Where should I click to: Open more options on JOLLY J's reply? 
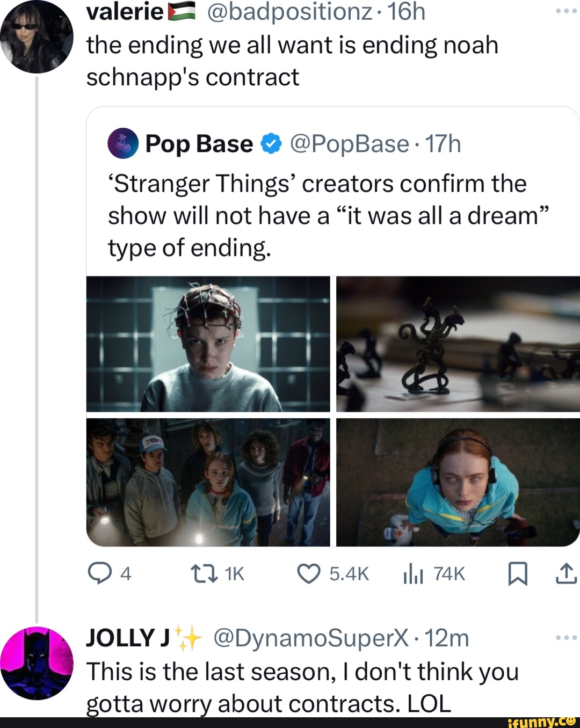(x=565, y=638)
